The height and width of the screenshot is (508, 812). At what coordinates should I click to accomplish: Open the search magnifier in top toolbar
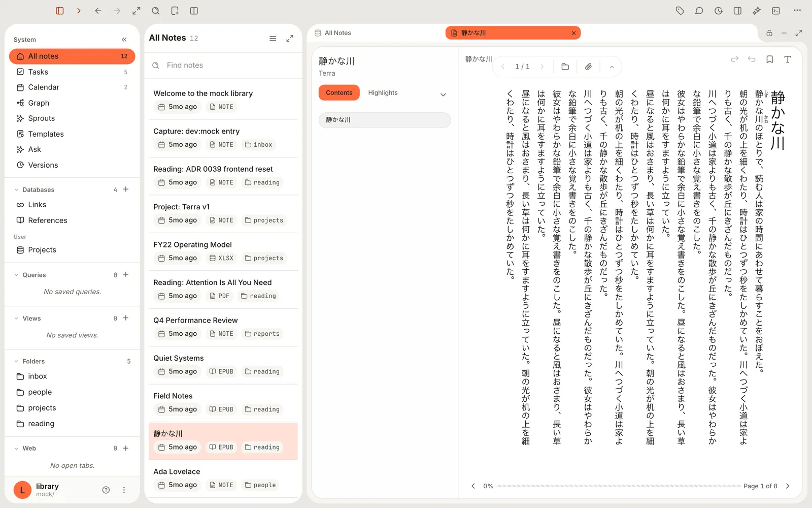tap(156, 11)
